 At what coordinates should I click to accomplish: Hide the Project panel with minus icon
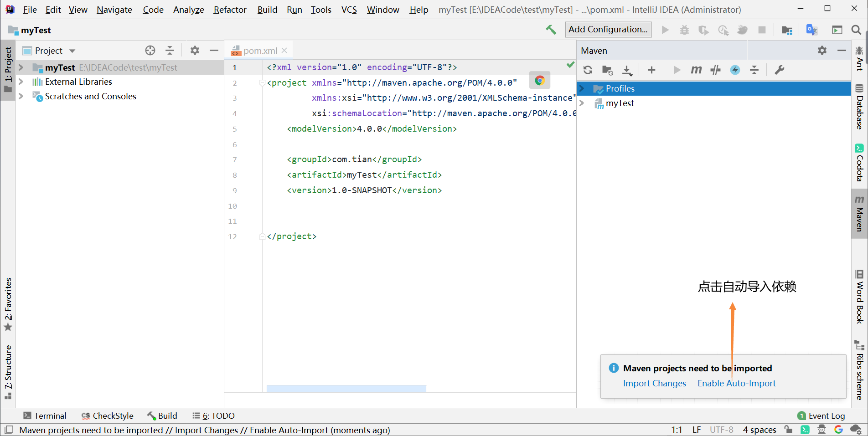coord(214,51)
